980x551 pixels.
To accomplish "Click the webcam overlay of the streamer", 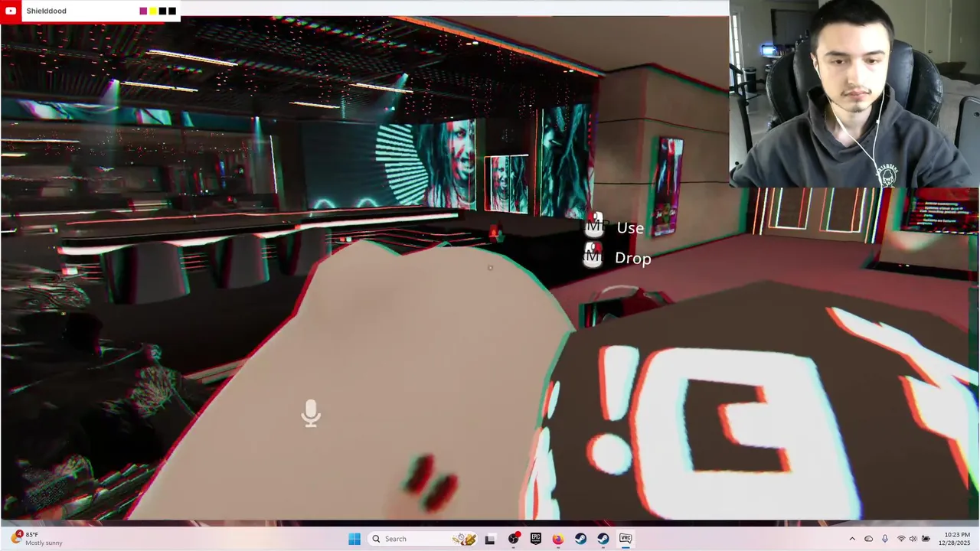I will click(x=854, y=93).
